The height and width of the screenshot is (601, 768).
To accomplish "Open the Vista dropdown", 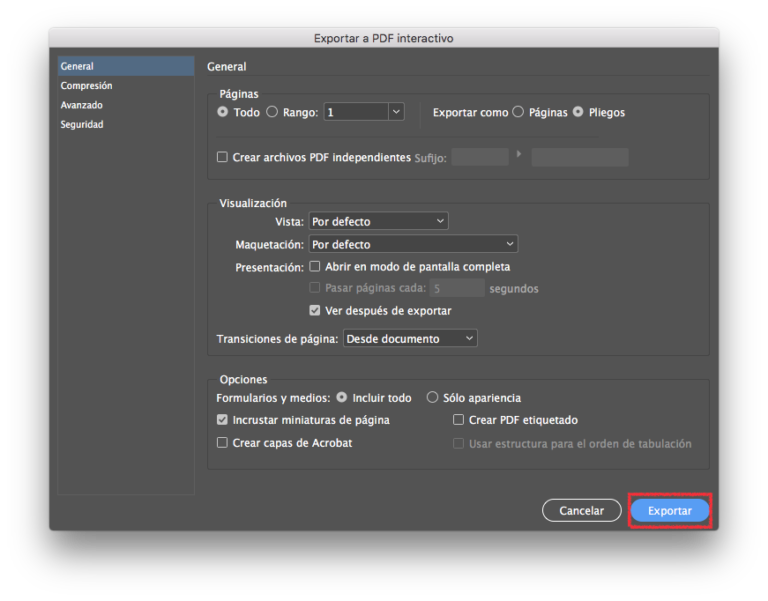I will click(x=379, y=221).
